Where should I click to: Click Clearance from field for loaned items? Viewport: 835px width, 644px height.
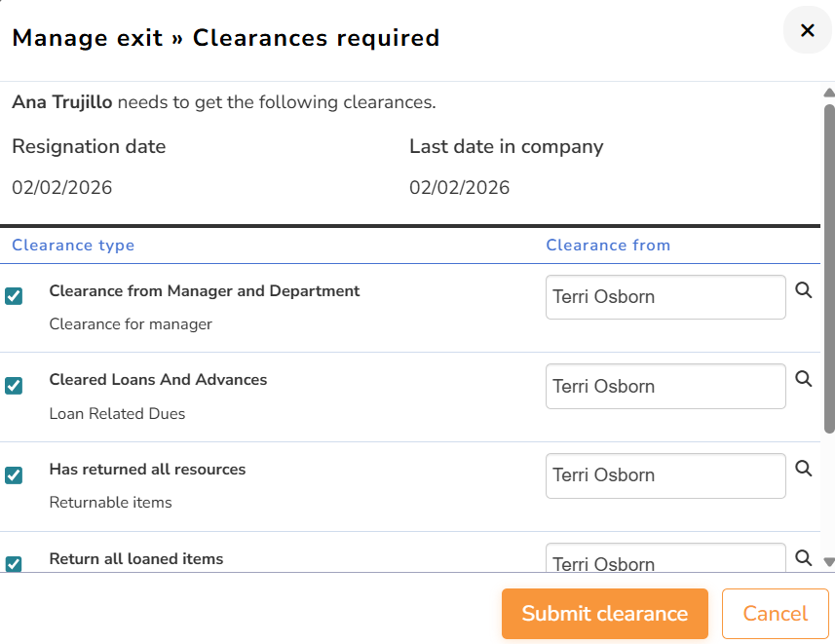664,559
